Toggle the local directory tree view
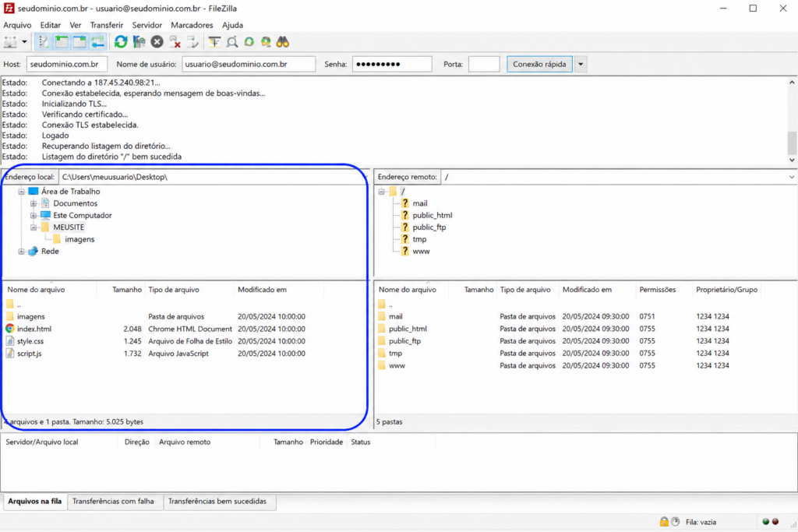 point(62,42)
